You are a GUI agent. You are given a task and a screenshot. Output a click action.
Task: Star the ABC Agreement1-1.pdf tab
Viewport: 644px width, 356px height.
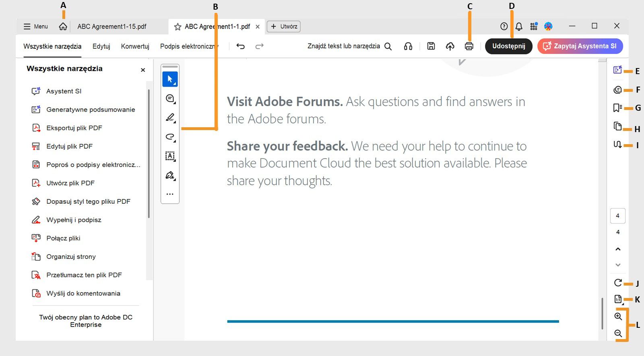(178, 27)
